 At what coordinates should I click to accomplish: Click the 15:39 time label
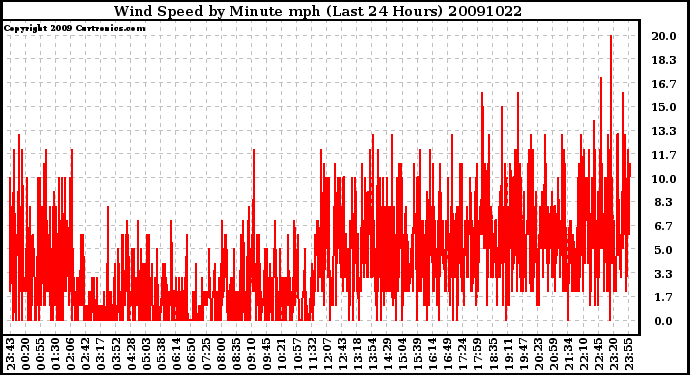417,354
